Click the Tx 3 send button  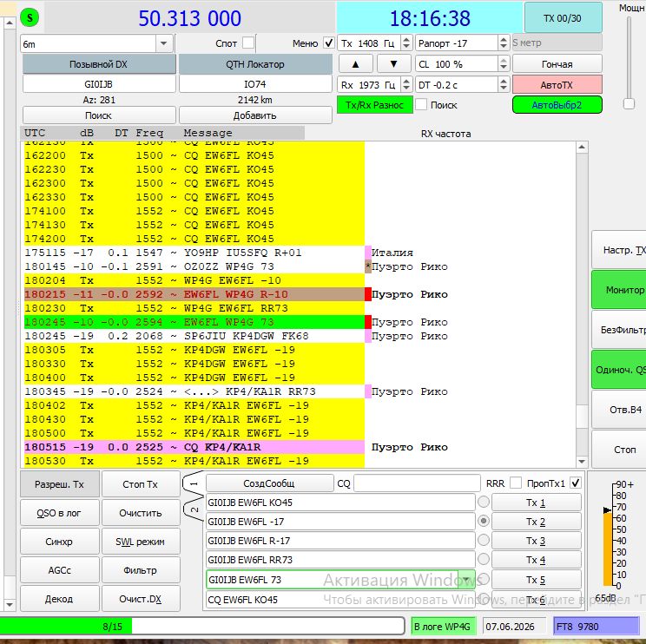[x=537, y=541]
